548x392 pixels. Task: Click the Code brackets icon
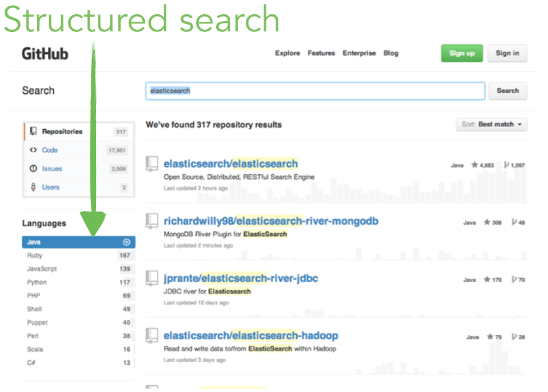[x=33, y=150]
